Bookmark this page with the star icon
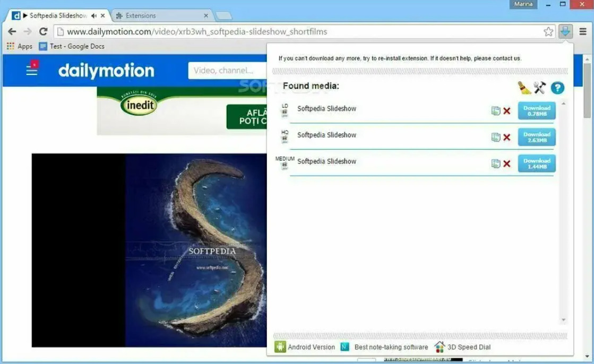 pyautogui.click(x=548, y=31)
